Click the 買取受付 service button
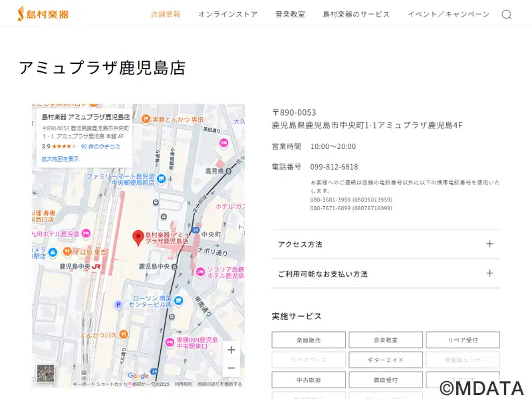 (386, 380)
